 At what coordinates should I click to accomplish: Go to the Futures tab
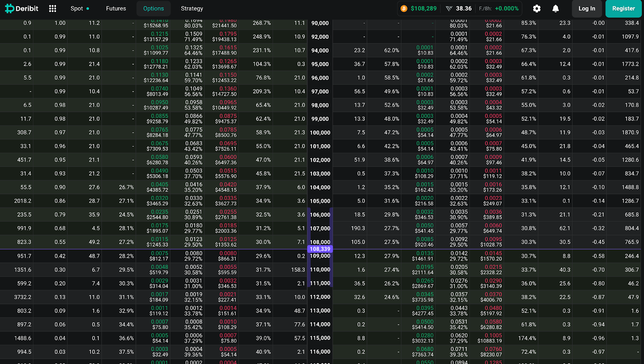click(x=116, y=8)
